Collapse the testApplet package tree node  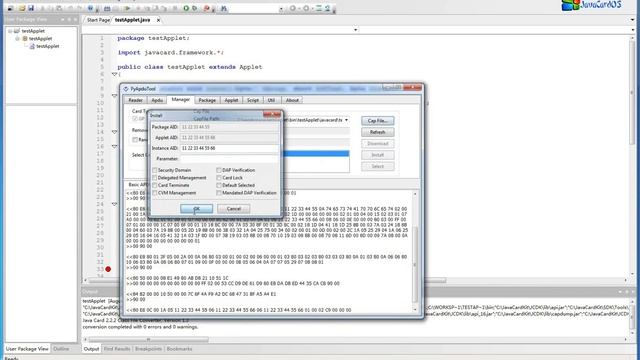[x=18, y=38]
